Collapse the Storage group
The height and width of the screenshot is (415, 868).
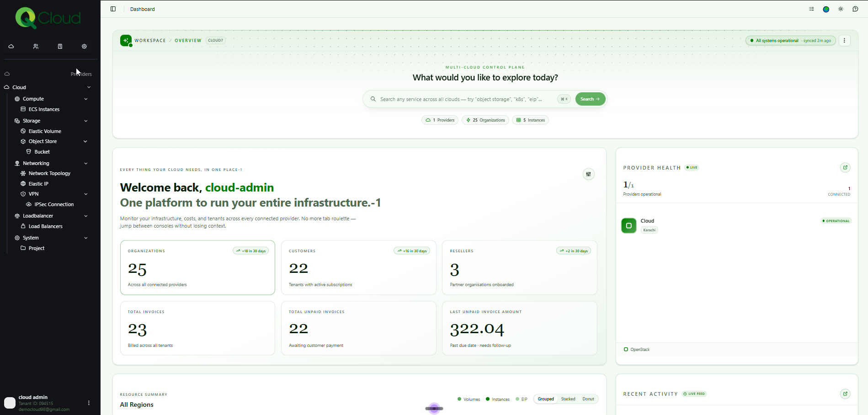[85, 121]
